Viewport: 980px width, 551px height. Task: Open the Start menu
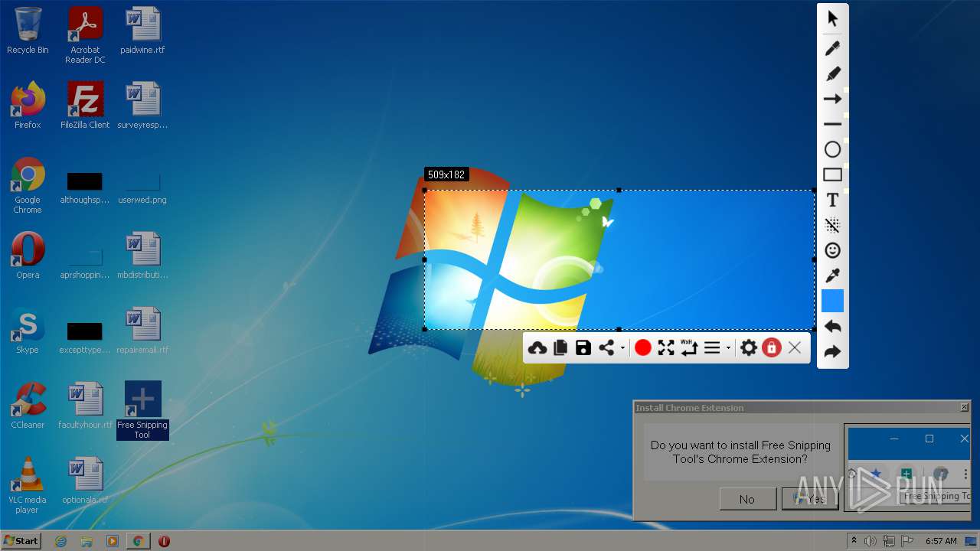click(21, 541)
